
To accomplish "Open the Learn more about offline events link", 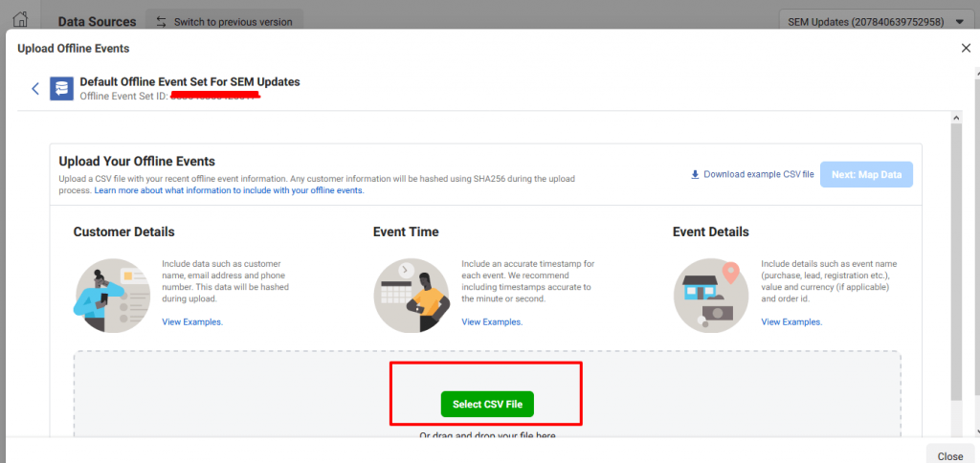I will click(229, 190).
